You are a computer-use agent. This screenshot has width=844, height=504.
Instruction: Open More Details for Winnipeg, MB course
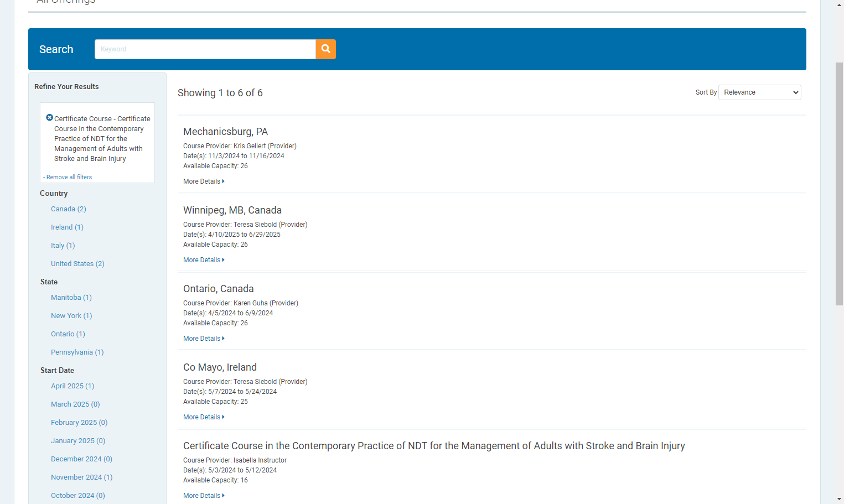coord(204,260)
